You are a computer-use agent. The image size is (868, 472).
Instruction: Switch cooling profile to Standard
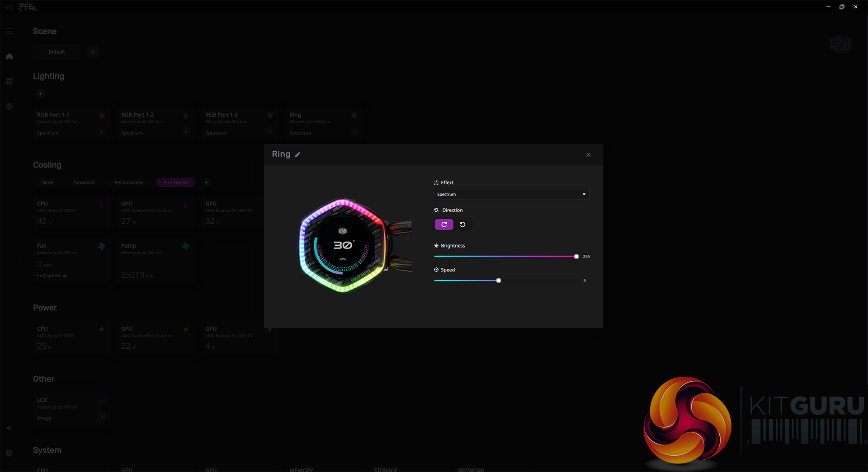(84, 182)
